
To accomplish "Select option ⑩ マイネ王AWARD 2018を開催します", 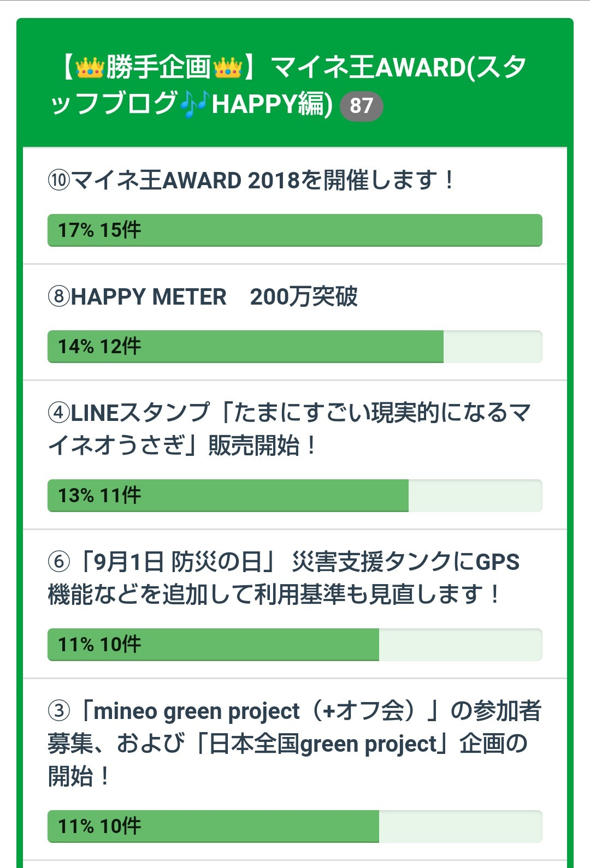I will 251,180.
